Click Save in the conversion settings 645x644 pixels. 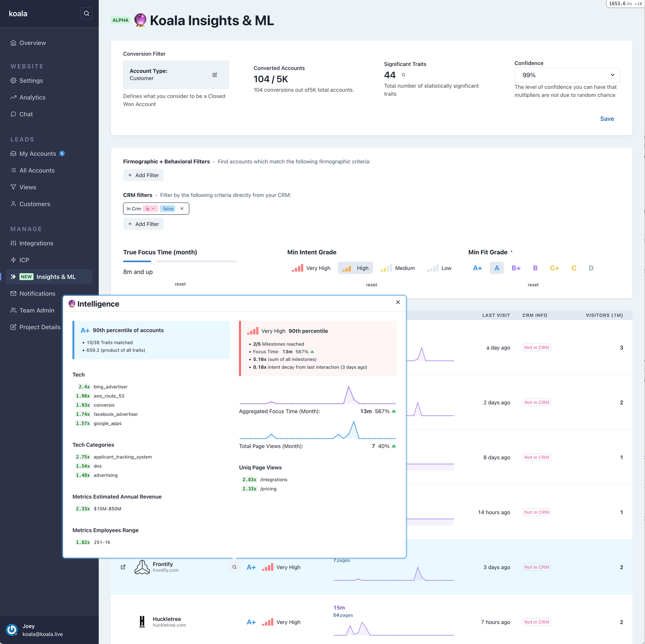point(607,119)
